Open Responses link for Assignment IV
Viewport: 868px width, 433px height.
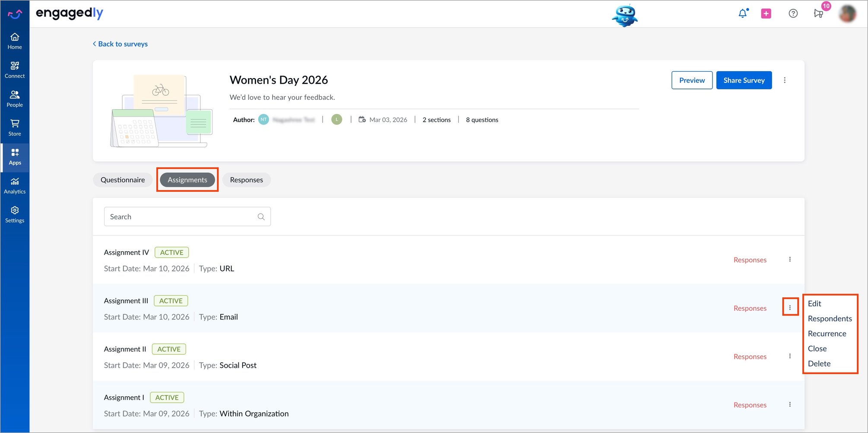[750, 260]
